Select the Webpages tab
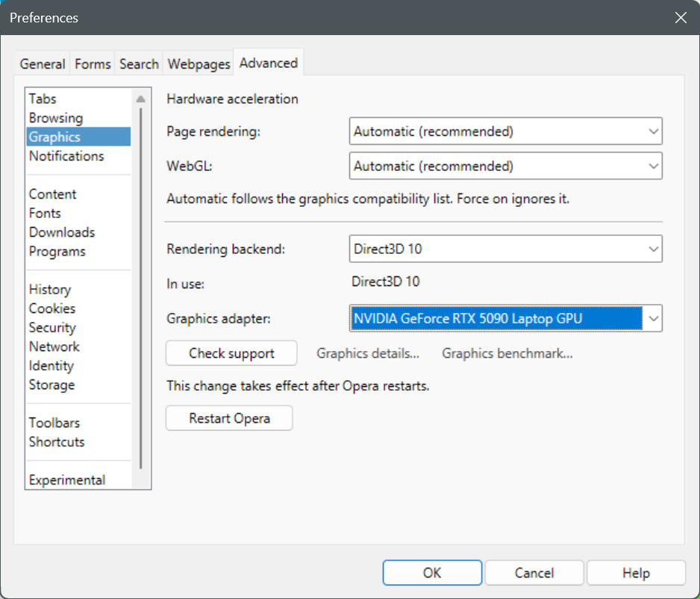 [x=199, y=64]
